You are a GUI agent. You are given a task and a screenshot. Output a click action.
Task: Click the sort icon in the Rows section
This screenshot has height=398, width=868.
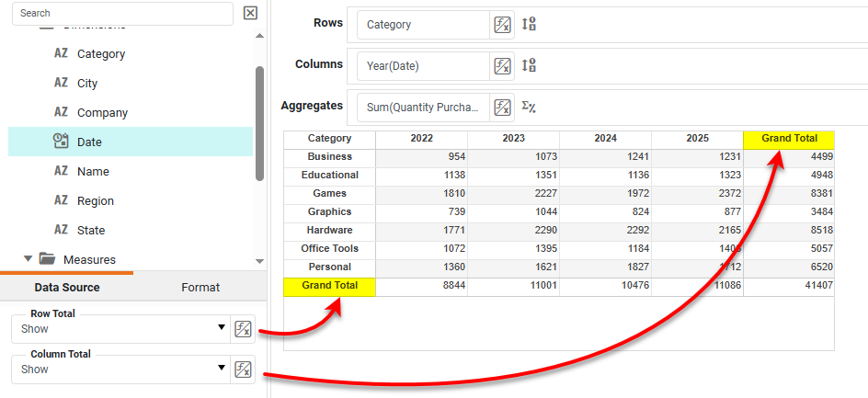[529, 25]
